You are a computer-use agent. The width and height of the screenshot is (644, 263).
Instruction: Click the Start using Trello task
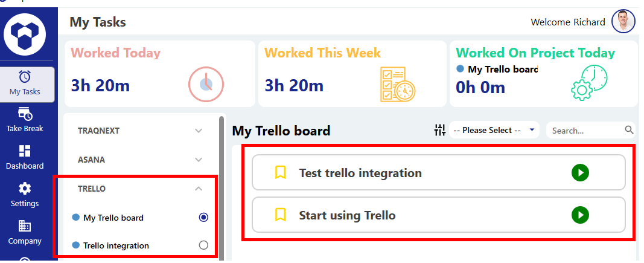(347, 215)
